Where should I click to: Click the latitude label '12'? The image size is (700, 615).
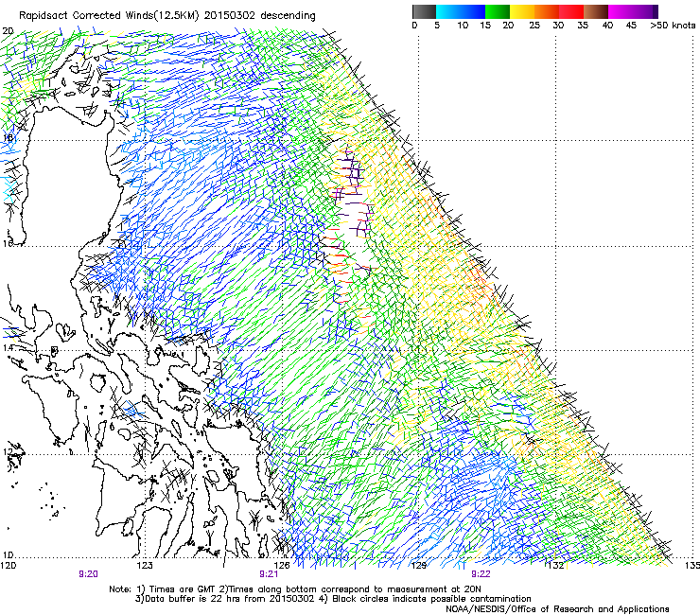(x=8, y=451)
